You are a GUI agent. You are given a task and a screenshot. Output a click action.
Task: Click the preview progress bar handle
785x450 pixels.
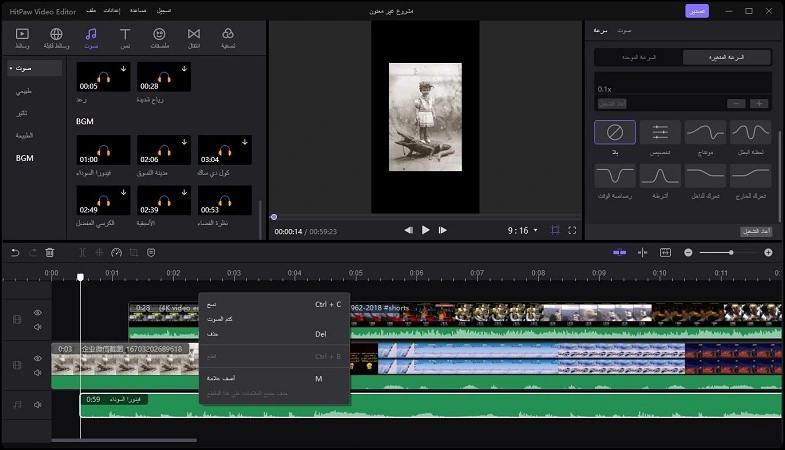tap(273, 217)
